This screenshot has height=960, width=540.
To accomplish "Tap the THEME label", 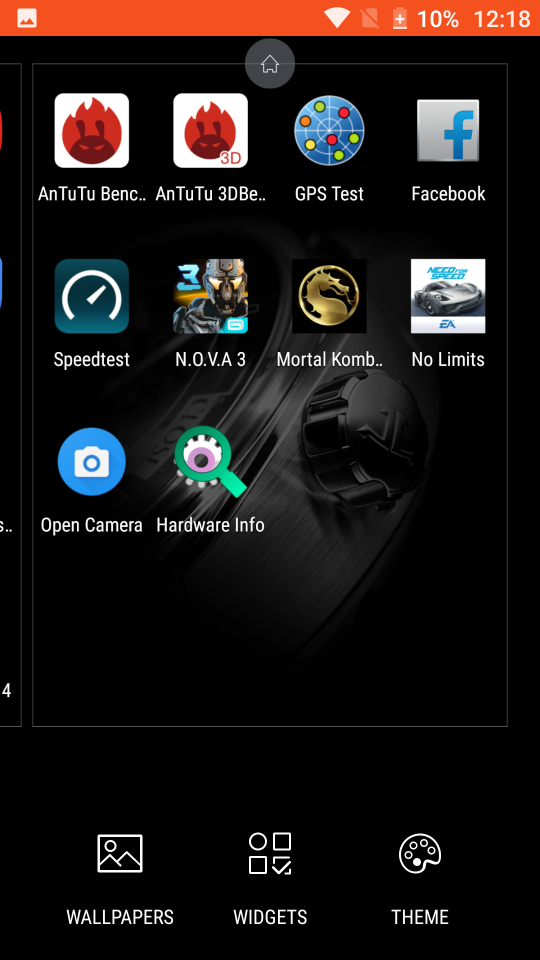I will tap(420, 917).
